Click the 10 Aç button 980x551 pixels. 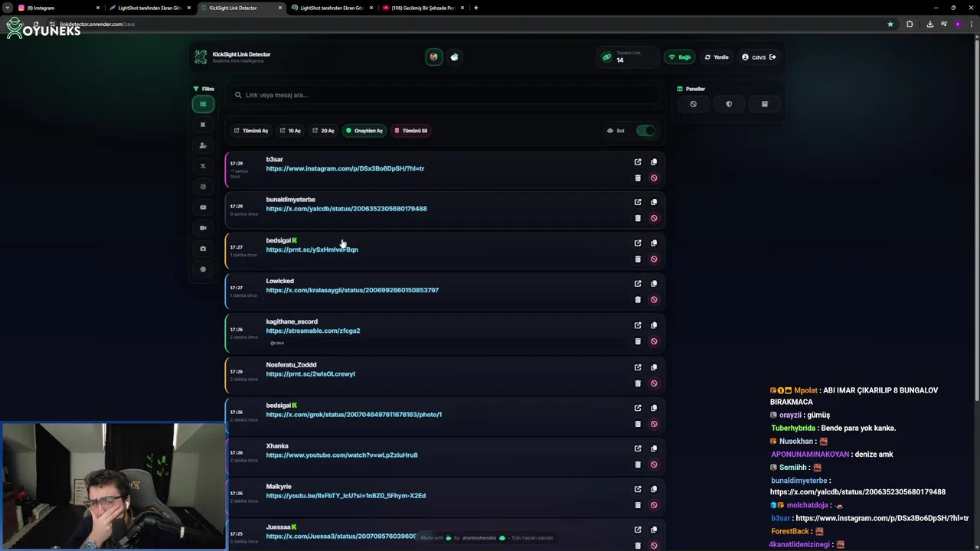290,131
